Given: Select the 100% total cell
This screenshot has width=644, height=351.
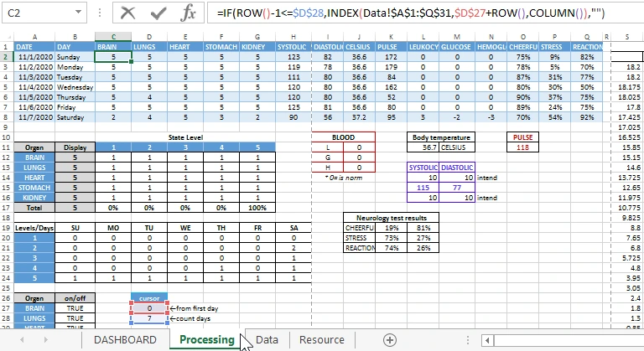Looking at the screenshot, I should pyautogui.click(x=257, y=208).
